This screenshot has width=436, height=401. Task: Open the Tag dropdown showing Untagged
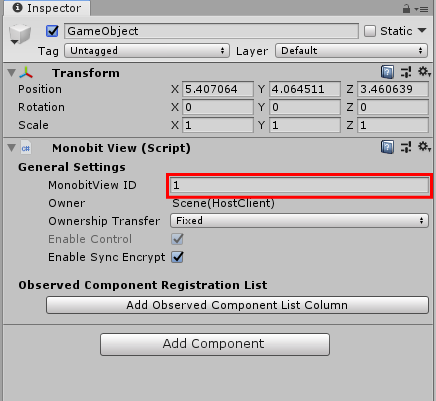[x=147, y=51]
